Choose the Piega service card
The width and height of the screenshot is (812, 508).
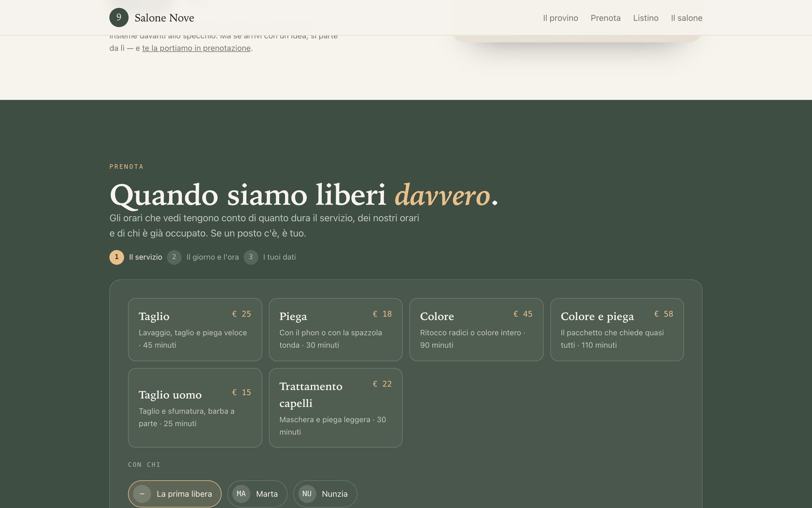pyautogui.click(x=336, y=329)
